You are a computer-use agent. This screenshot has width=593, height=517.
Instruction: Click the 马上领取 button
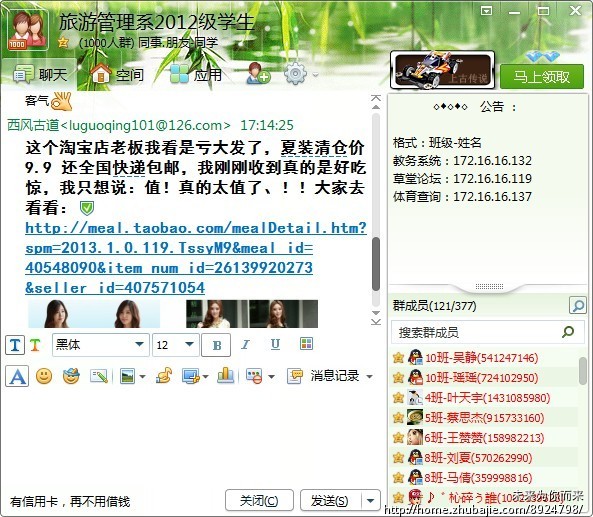[x=542, y=77]
